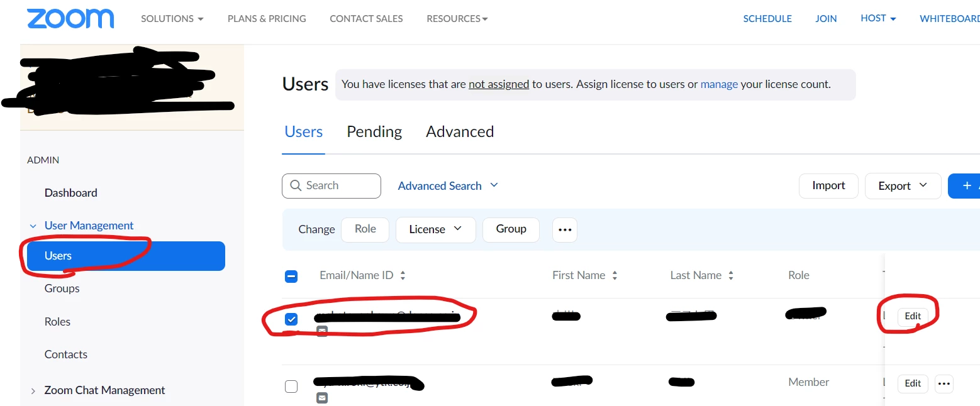Viewport: 980px width, 406px height.
Task: Click the mail icon under the checked user's email
Action: pyautogui.click(x=322, y=331)
